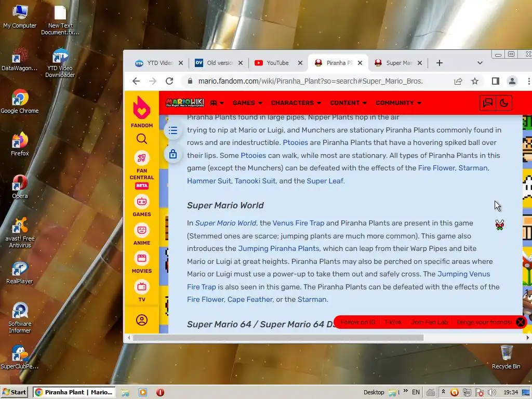This screenshot has width=532, height=399.
Task: Open the Jumping Piranha Plants link
Action: (278, 248)
